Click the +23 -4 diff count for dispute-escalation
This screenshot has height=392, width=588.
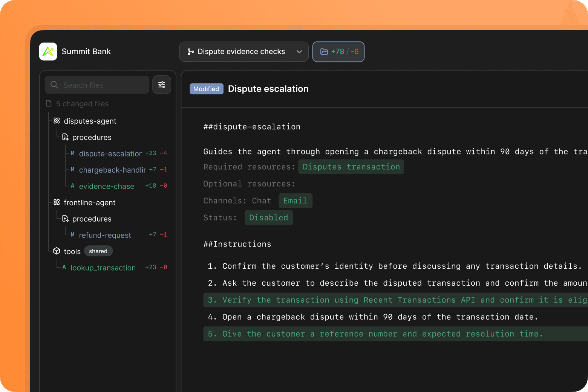pos(156,153)
